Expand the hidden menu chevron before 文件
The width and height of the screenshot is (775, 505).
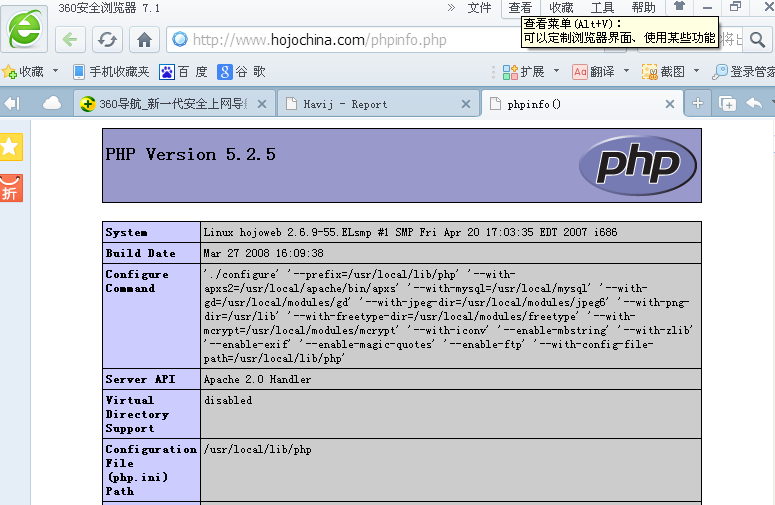pyautogui.click(x=451, y=7)
